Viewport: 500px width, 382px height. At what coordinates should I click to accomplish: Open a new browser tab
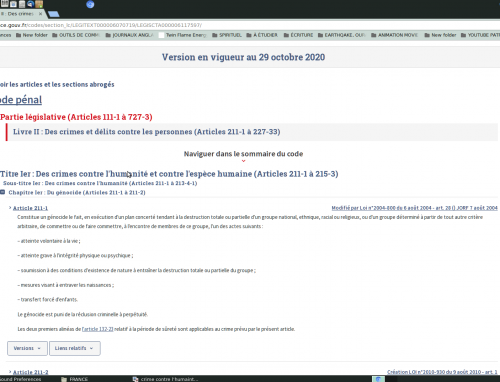point(53,14)
